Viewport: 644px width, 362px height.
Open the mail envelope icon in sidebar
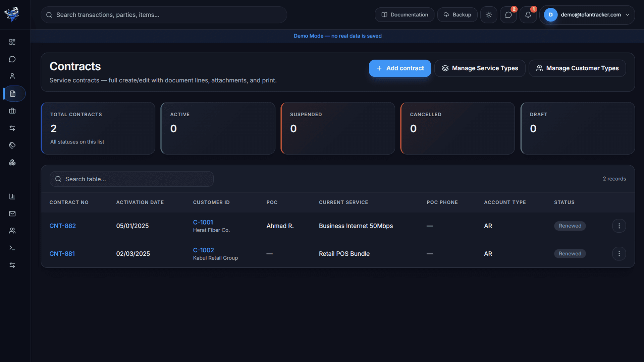tap(12, 214)
